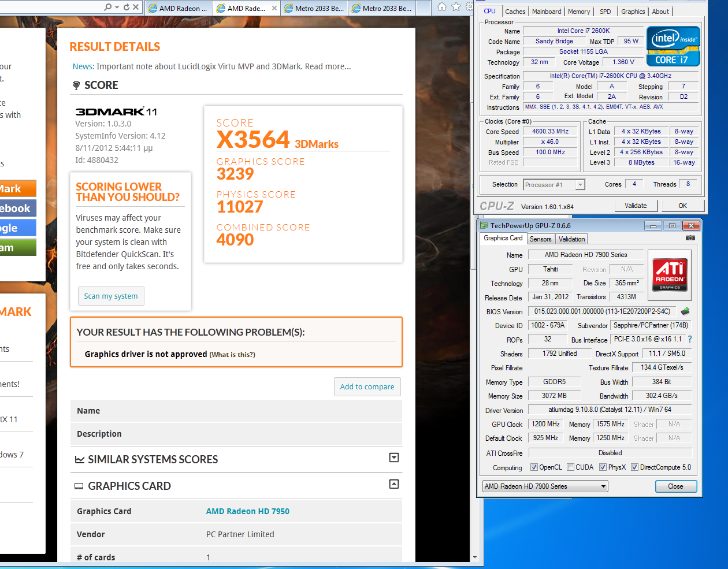The image size is (728, 569).
Task: Open the browser tools gear icon
Action: coord(469,7)
